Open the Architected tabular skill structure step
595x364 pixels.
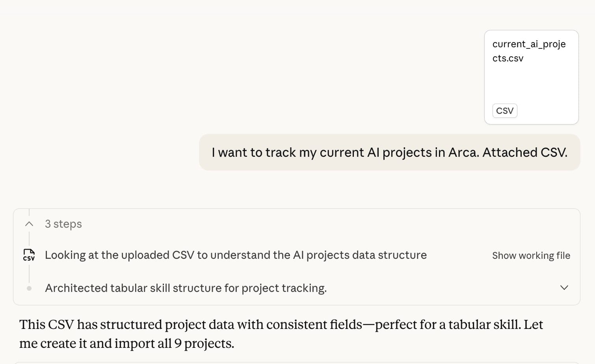click(x=186, y=288)
